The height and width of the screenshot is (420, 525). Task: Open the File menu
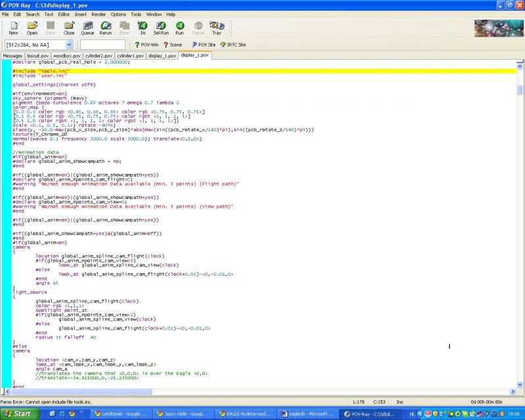coord(5,14)
